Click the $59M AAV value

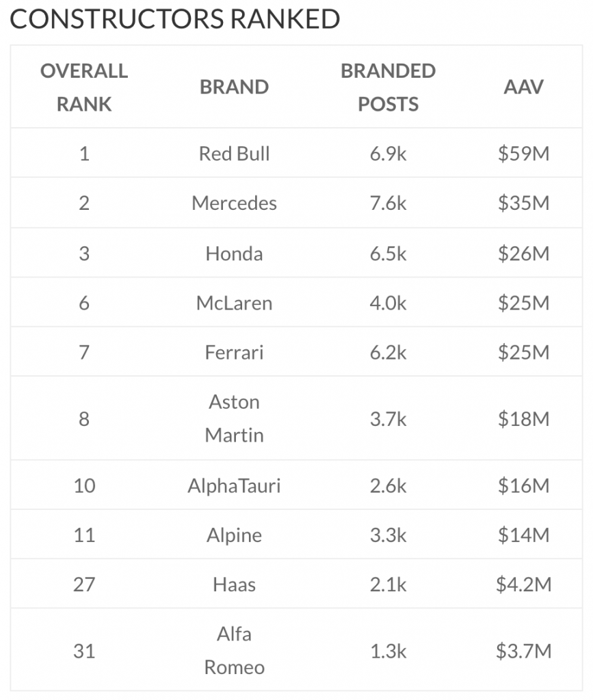[523, 154]
